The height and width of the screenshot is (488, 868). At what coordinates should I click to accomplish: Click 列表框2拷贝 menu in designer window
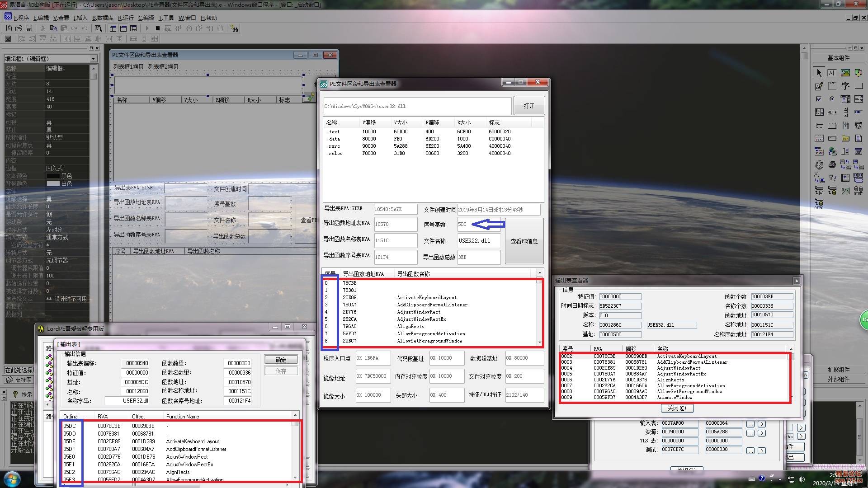(163, 66)
